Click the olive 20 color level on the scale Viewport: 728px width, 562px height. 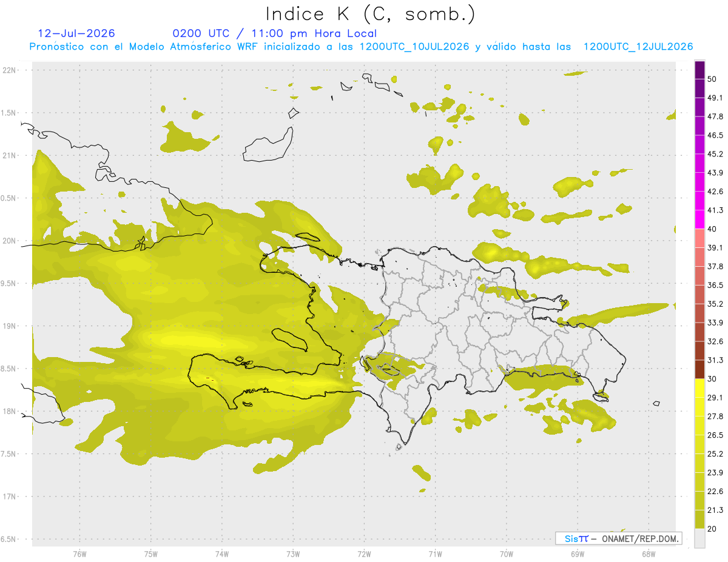click(699, 520)
